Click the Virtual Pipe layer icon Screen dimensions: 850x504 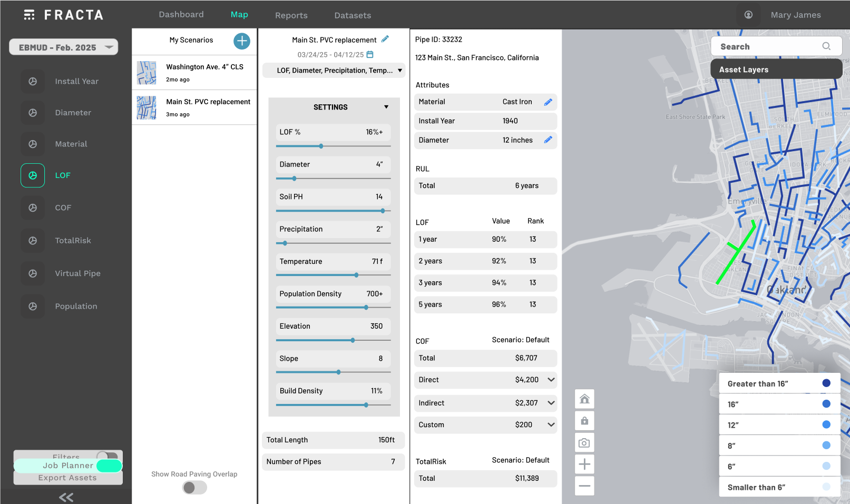click(x=33, y=273)
